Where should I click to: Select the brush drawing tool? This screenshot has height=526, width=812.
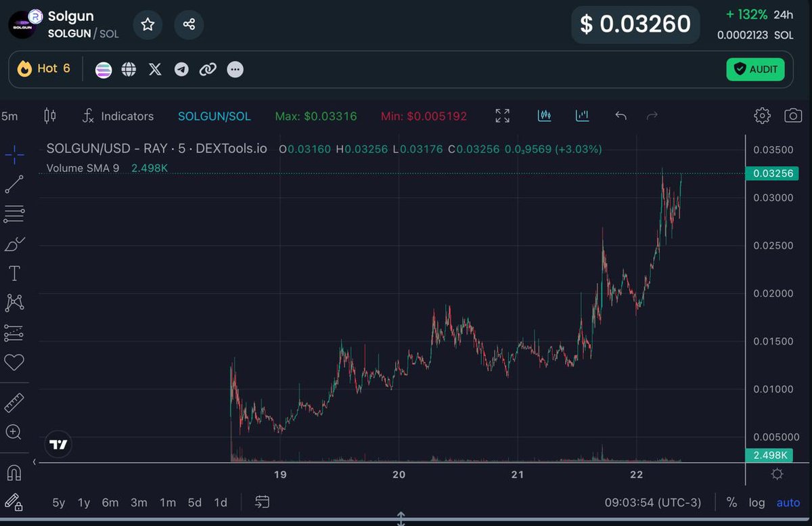tap(14, 244)
